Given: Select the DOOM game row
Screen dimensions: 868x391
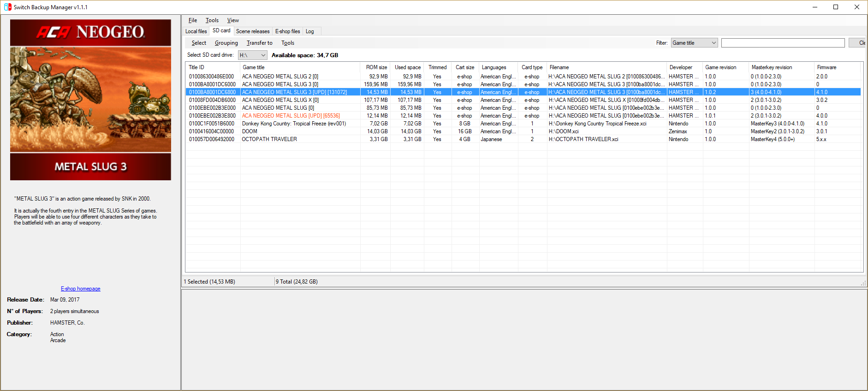Looking at the screenshot, I should (523, 131).
